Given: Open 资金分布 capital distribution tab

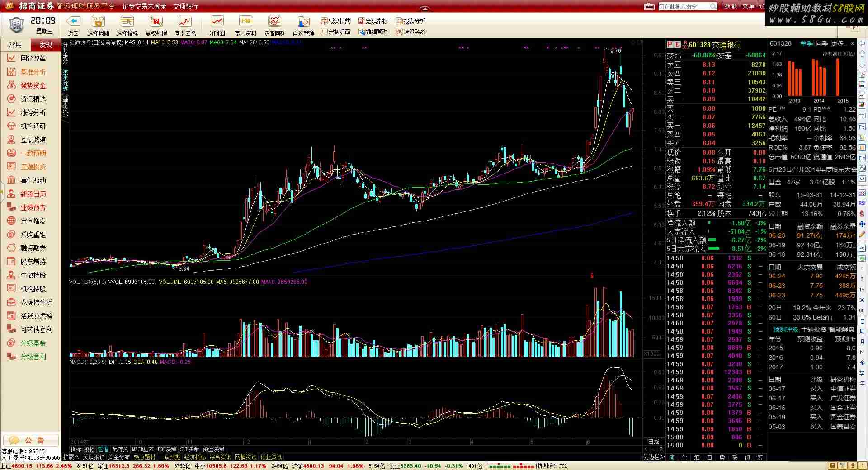Looking at the screenshot, I should [119, 457].
